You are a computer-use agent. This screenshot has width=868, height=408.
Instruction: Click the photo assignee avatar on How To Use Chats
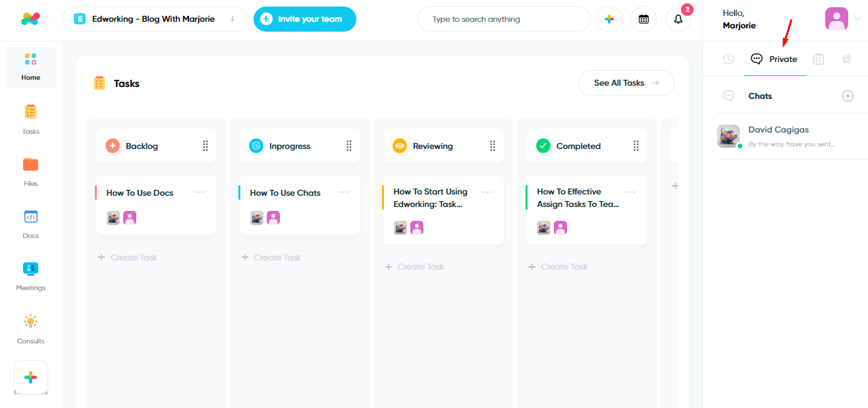pos(257,218)
